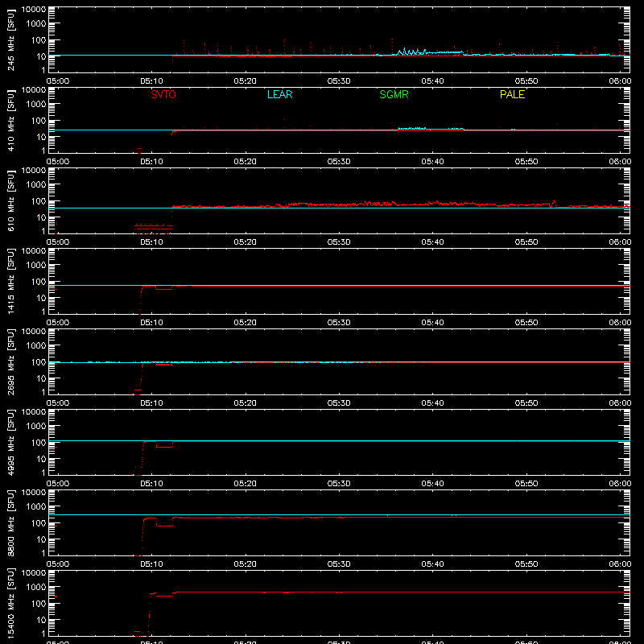Click 05:20 time label under 410 MHz plot
Image resolution: width=644 pixels, height=644 pixels.
pyautogui.click(x=246, y=162)
